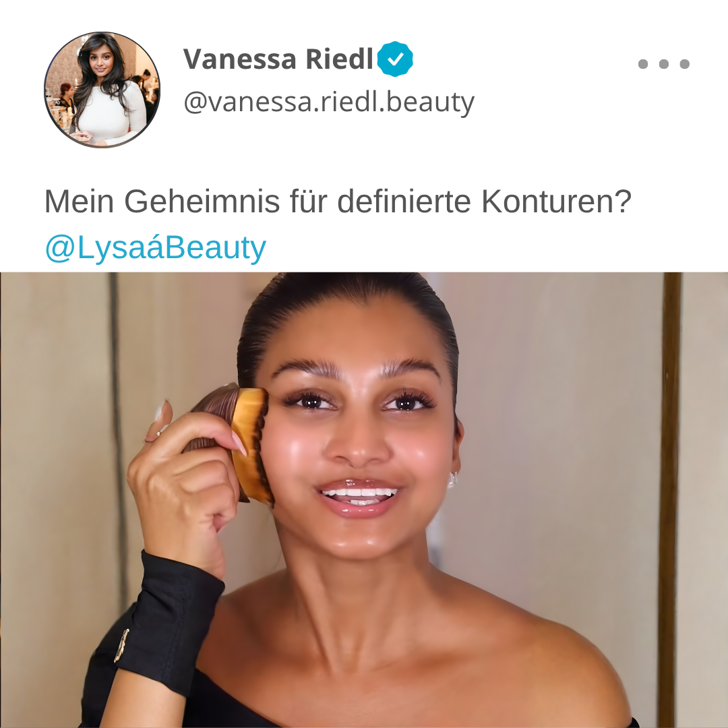
Task: Open the three-dot more options menu
Action: pyautogui.click(x=663, y=64)
